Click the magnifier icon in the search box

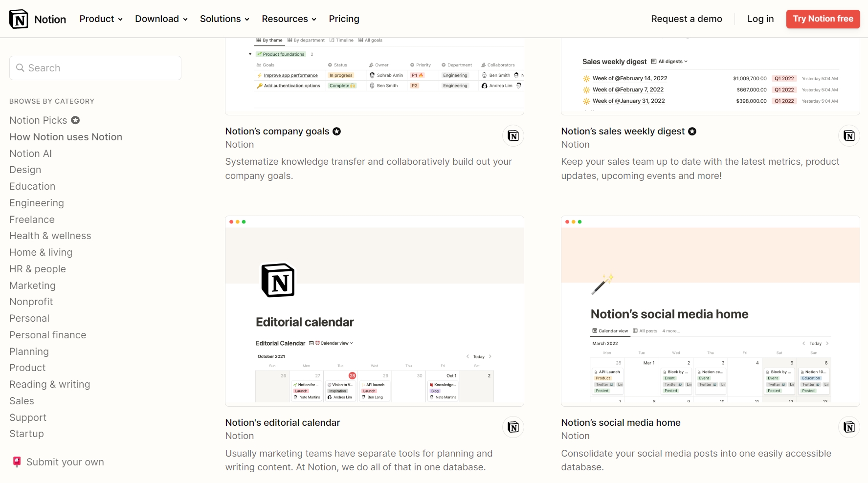[x=20, y=68]
